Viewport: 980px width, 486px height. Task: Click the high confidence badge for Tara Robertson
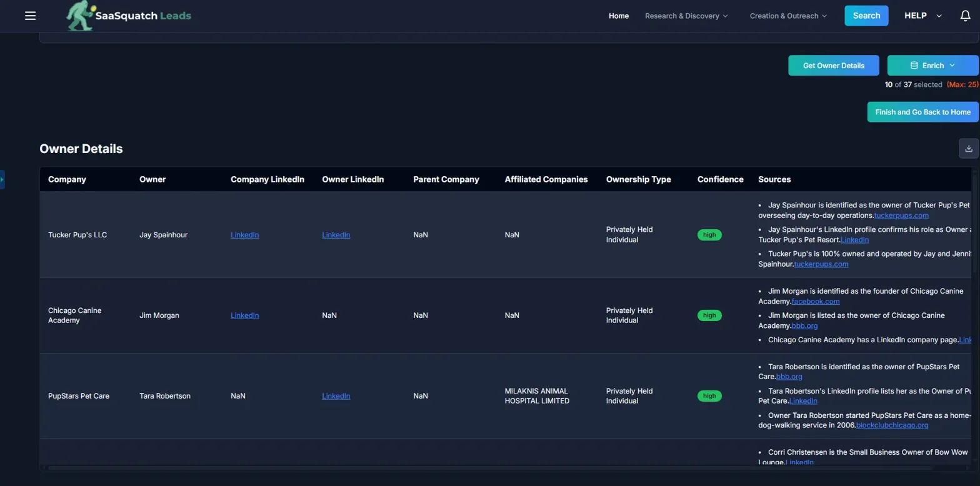709,396
